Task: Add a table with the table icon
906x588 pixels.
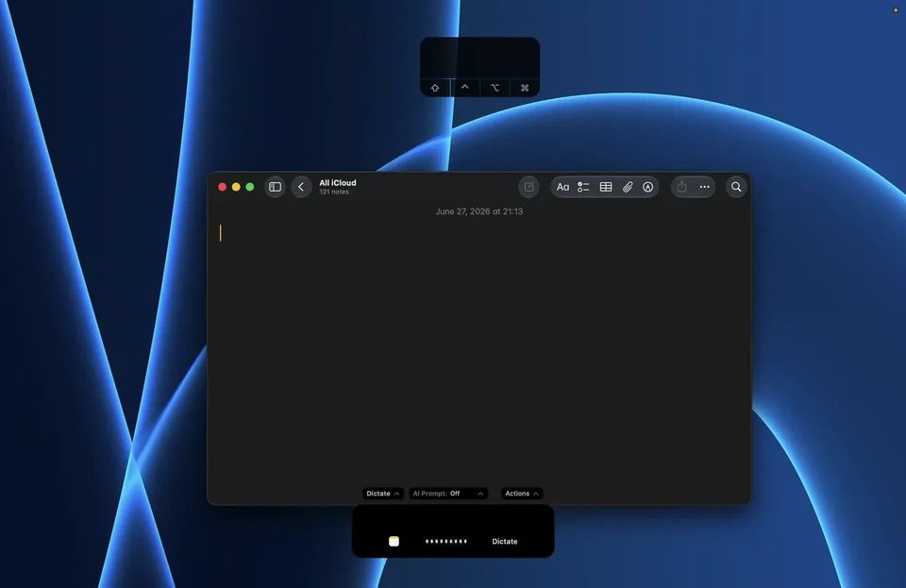Action: [606, 187]
